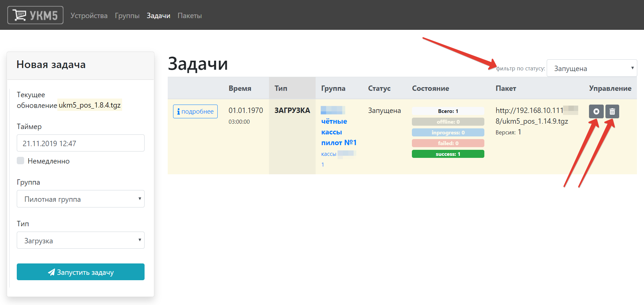Tick the Немедленно checkbox
The width and height of the screenshot is (644, 305).
tap(20, 161)
